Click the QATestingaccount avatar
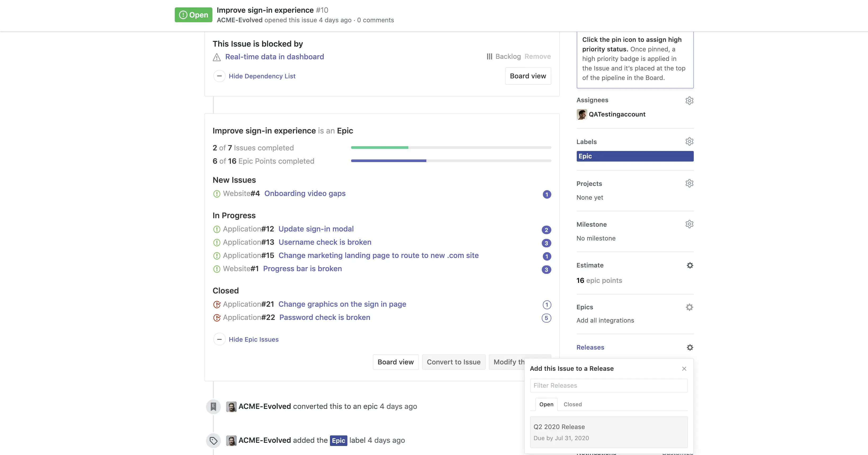 coord(581,115)
